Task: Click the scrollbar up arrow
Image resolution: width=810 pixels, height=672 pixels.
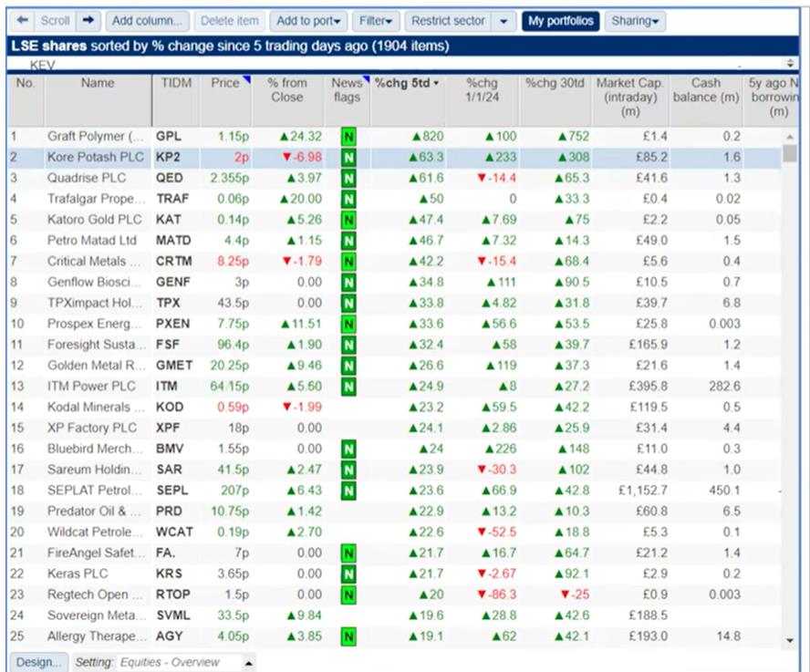Action: (x=789, y=137)
